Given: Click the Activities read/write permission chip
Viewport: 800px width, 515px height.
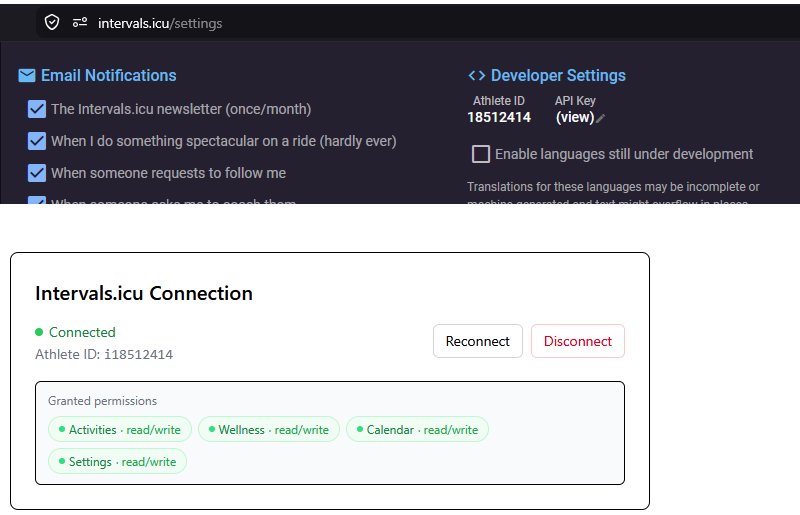Looking at the screenshot, I should click(x=120, y=430).
